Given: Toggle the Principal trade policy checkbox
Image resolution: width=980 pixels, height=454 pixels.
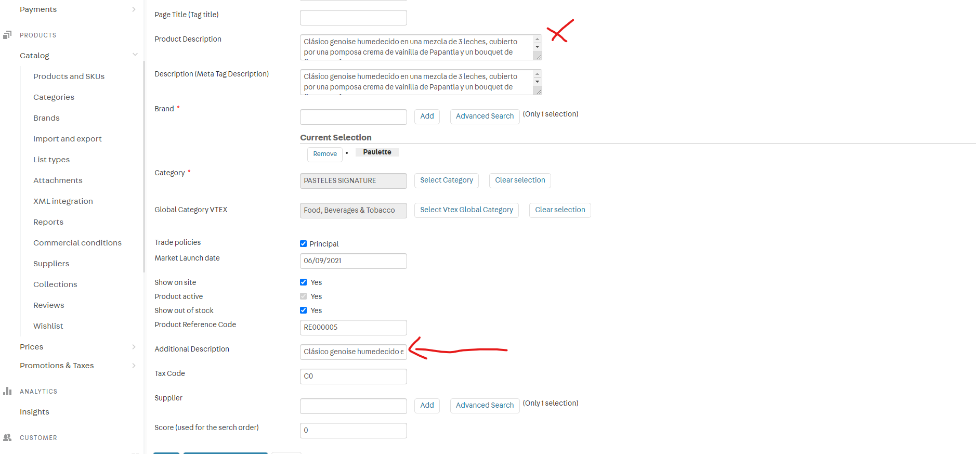Looking at the screenshot, I should (x=303, y=243).
